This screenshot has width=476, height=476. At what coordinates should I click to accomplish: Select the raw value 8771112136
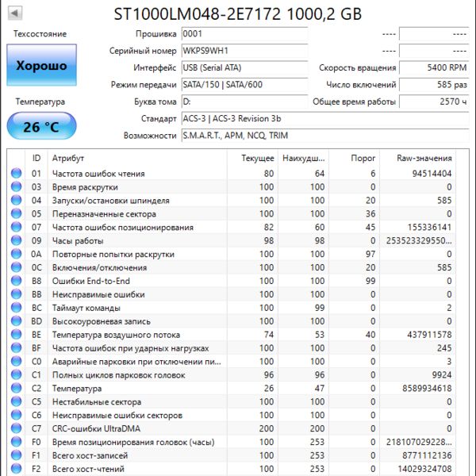pos(427,455)
